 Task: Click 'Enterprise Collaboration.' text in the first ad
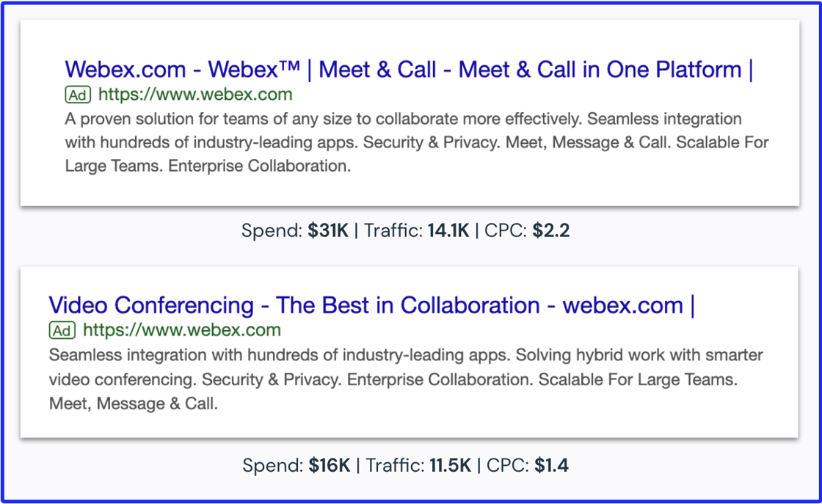tap(260, 166)
